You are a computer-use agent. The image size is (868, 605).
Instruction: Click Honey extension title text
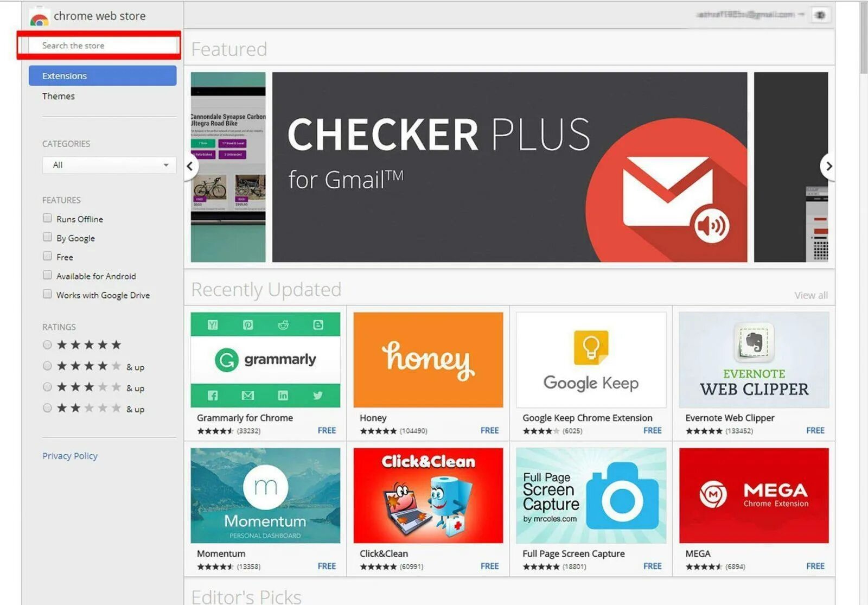(373, 418)
